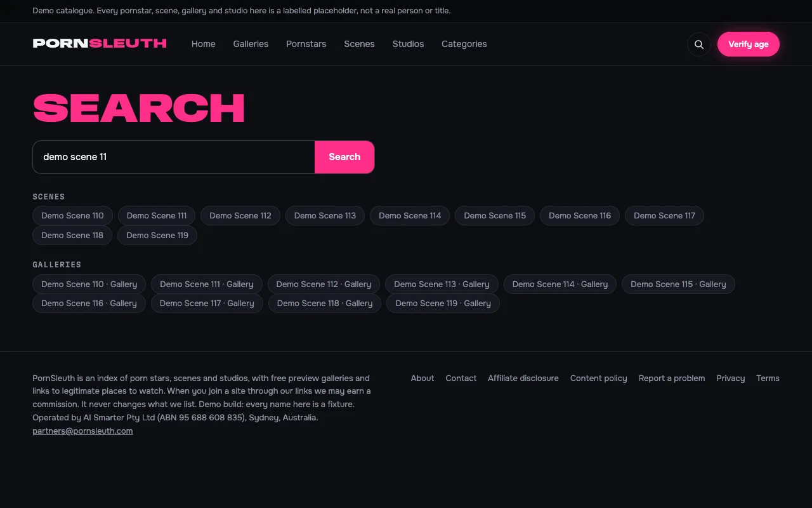Open the Studios nav item
Screen dimensions: 812x508
(x=408, y=44)
